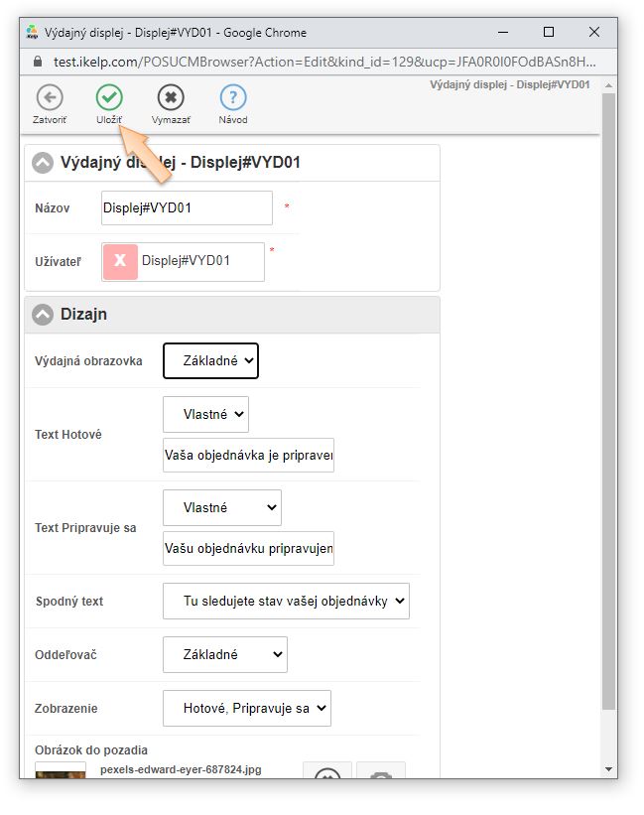Viewport: 644px width, 815px height.
Task: Open the Oddeľovač dropdown
Action: tap(224, 654)
